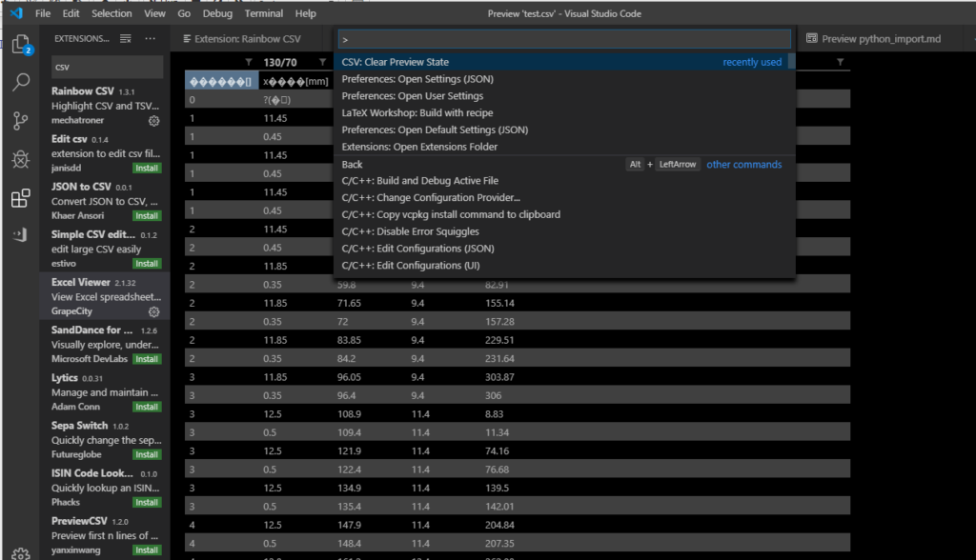Screen dimensions: 976x560
Task: Click table cell with value 303.87
Action: click(499, 377)
